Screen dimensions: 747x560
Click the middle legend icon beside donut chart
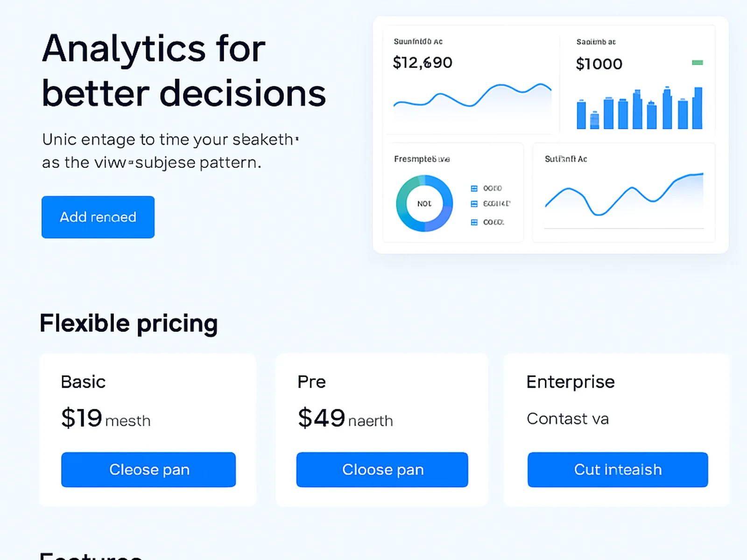[x=474, y=204]
